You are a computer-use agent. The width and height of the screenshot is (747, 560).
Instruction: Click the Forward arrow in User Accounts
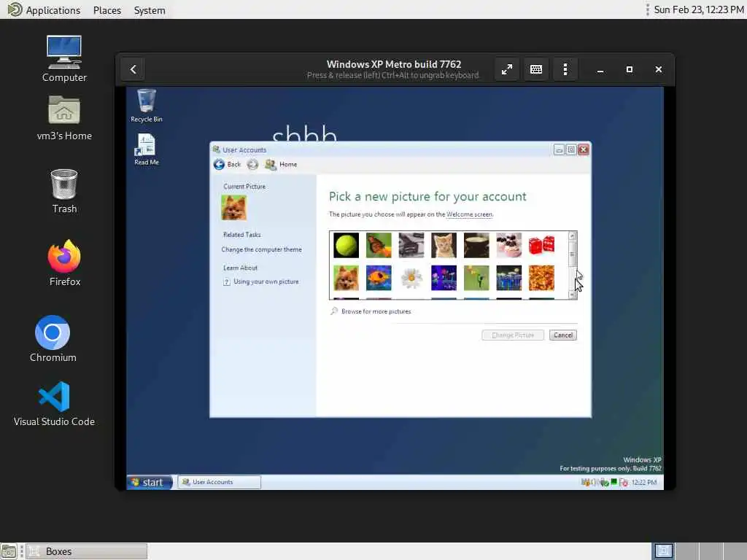[x=252, y=164]
